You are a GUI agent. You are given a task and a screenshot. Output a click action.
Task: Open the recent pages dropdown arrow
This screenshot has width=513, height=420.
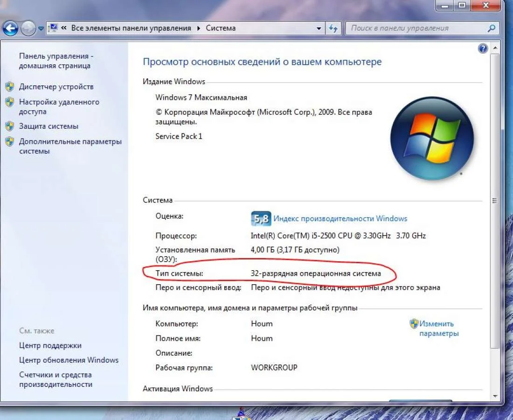click(x=41, y=28)
